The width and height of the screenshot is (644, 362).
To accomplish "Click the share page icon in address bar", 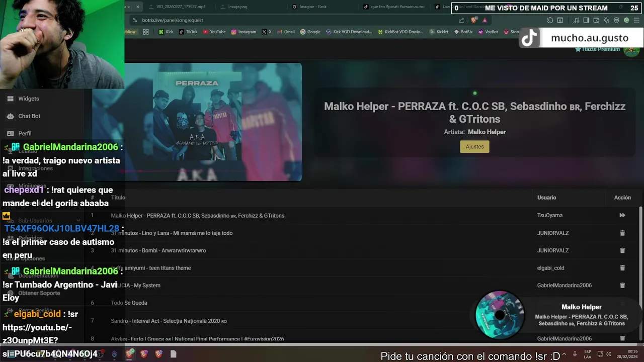I will (461, 20).
